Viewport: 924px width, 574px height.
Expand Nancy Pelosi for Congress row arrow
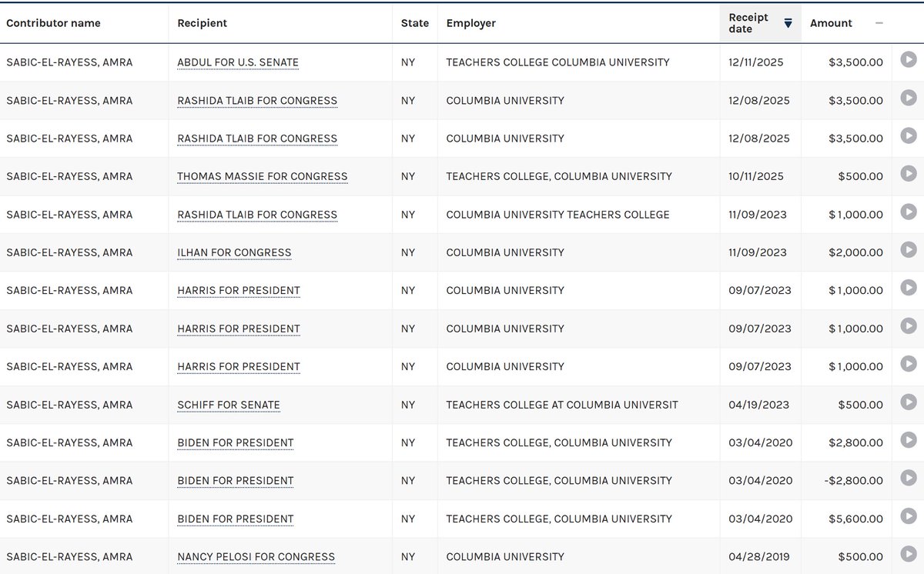click(x=909, y=554)
